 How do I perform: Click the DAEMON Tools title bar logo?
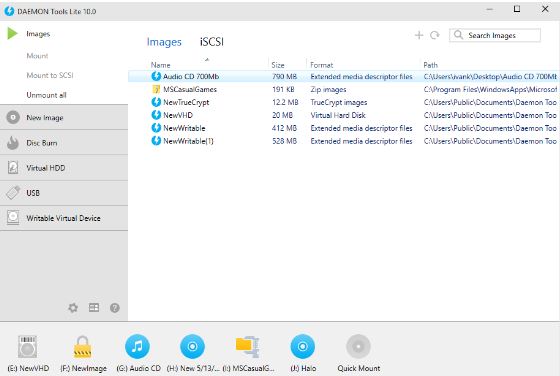(x=9, y=11)
